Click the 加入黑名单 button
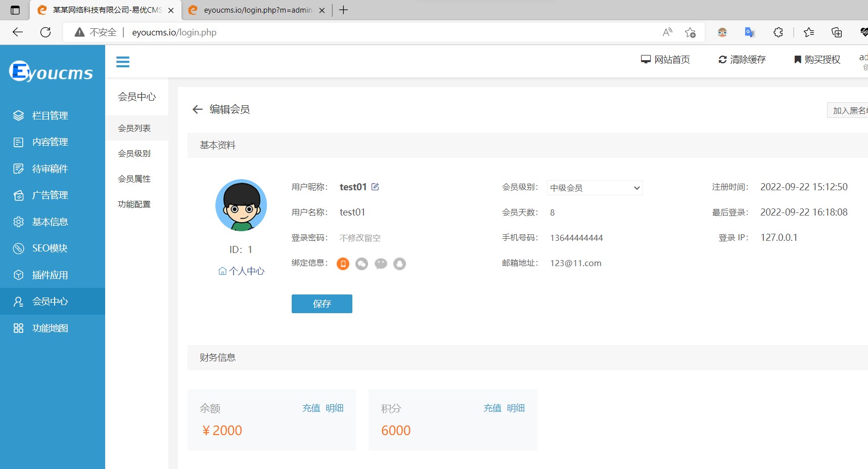Image resolution: width=868 pixels, height=469 pixels. (x=848, y=110)
